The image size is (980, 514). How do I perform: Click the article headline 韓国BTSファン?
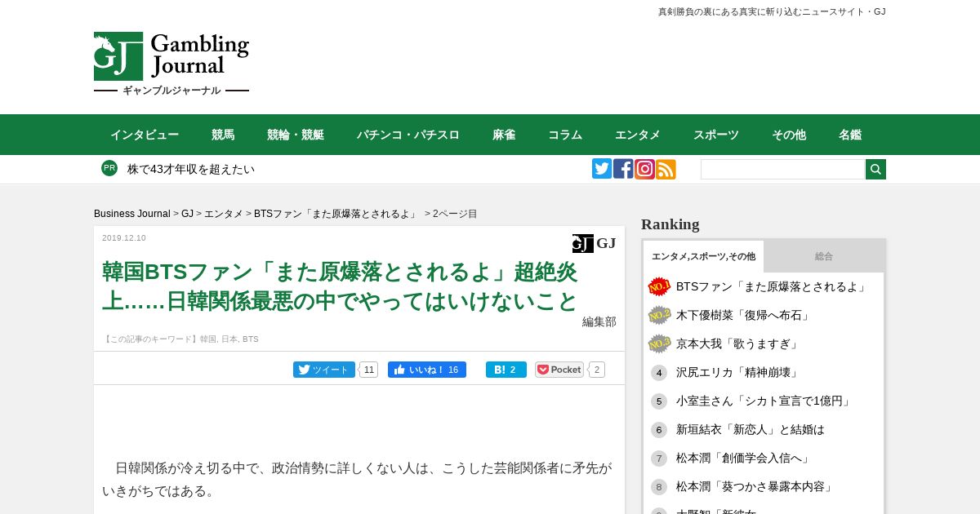point(340,286)
